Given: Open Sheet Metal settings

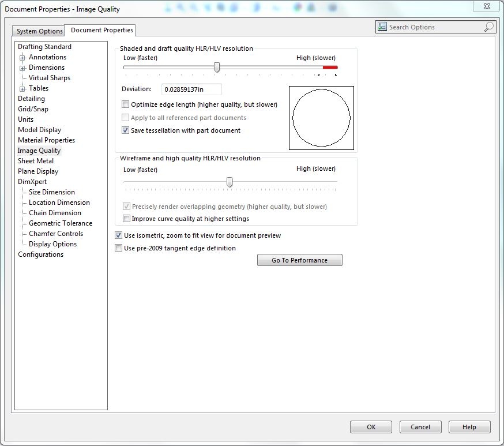Looking at the screenshot, I should click(36, 161).
